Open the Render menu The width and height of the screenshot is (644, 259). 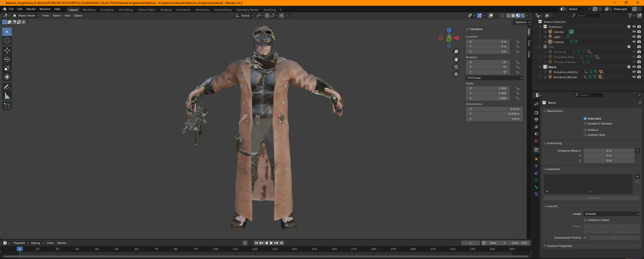click(31, 9)
